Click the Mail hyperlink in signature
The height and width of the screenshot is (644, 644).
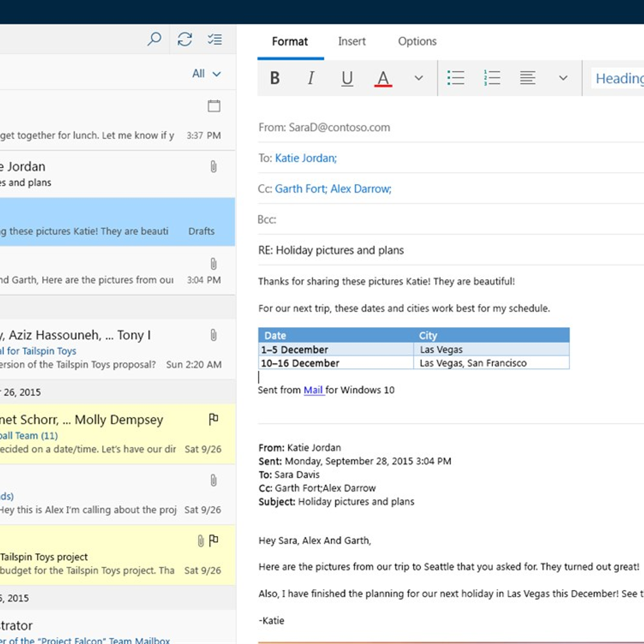click(x=313, y=390)
